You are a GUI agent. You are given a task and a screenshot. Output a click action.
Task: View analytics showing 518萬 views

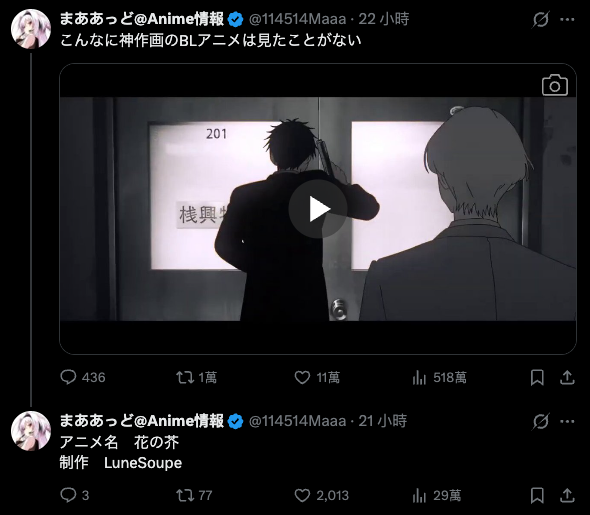pos(439,377)
